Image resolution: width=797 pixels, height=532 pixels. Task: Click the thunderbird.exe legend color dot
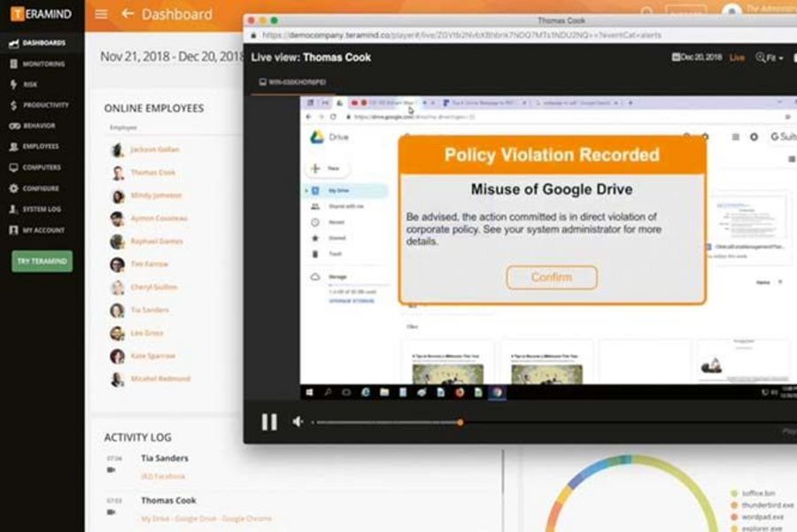click(734, 505)
